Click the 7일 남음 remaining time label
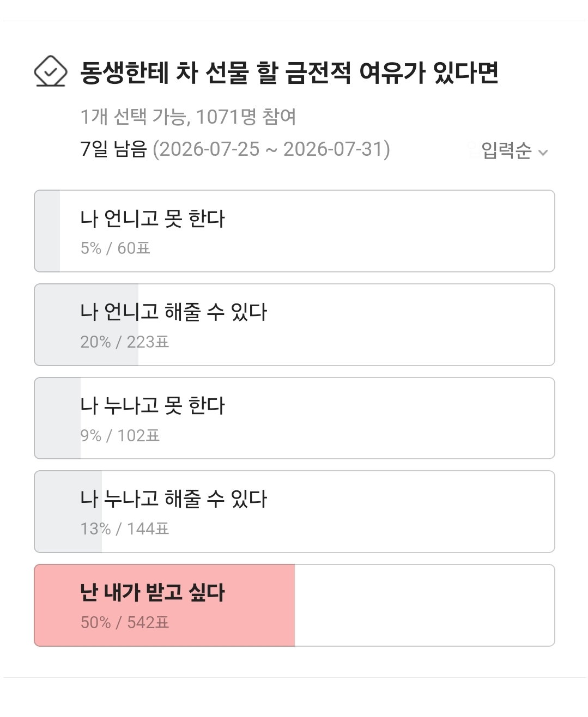The width and height of the screenshot is (588, 717). [x=113, y=149]
